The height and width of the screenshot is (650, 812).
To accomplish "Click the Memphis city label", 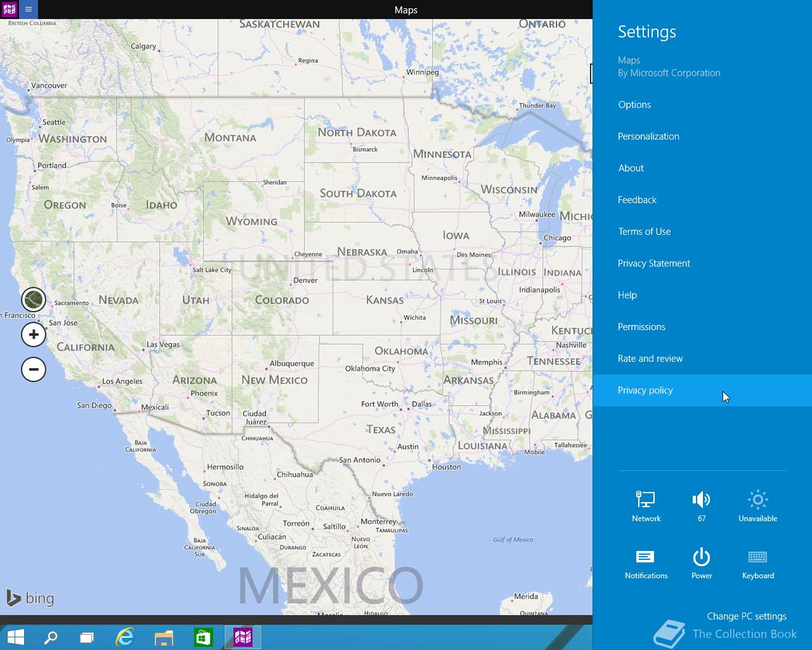I will coord(487,362).
